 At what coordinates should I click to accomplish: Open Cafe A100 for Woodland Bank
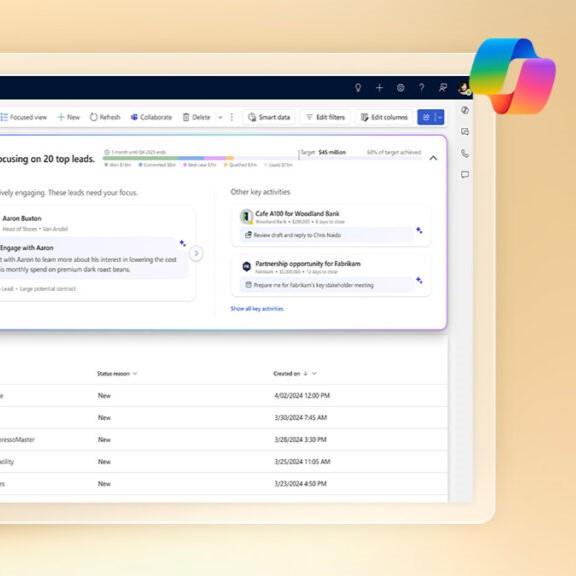tap(297, 213)
